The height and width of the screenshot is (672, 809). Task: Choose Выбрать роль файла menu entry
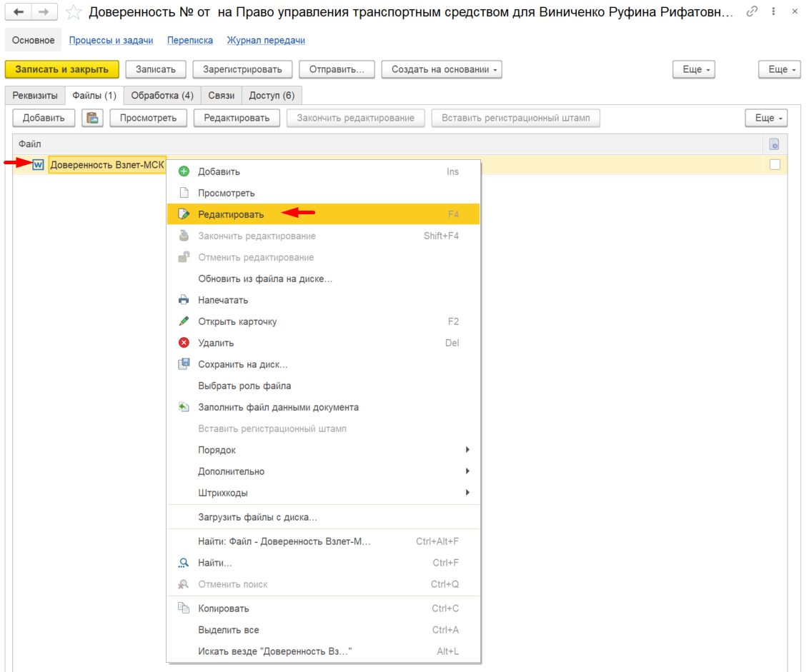pyautogui.click(x=324, y=386)
